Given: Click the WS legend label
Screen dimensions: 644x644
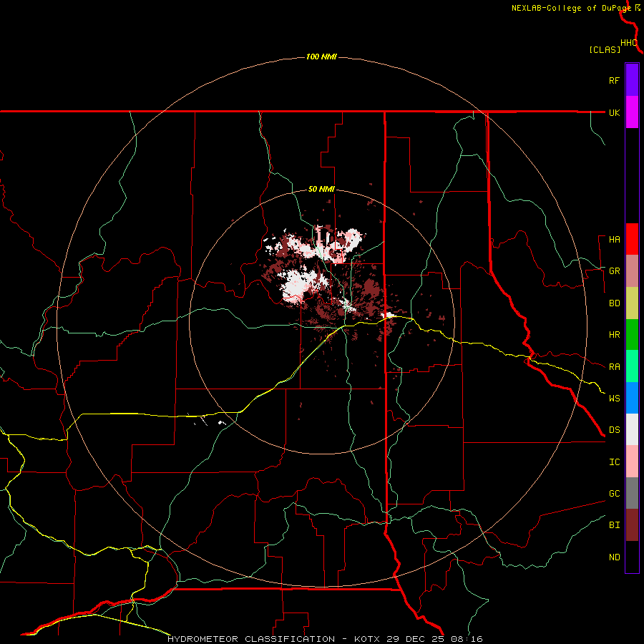Looking at the screenshot, I should click(614, 399).
